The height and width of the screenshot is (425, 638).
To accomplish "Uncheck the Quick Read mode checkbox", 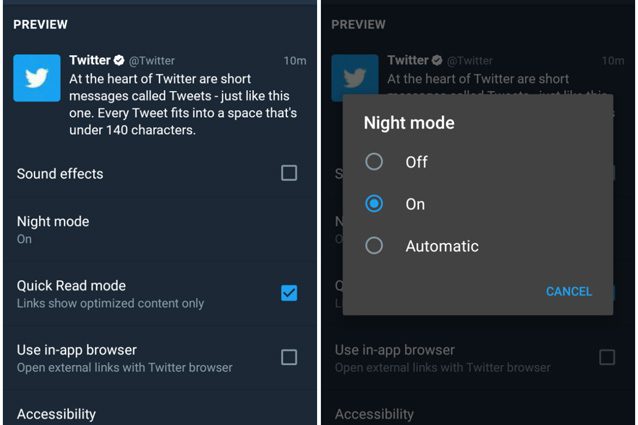I will tap(289, 293).
